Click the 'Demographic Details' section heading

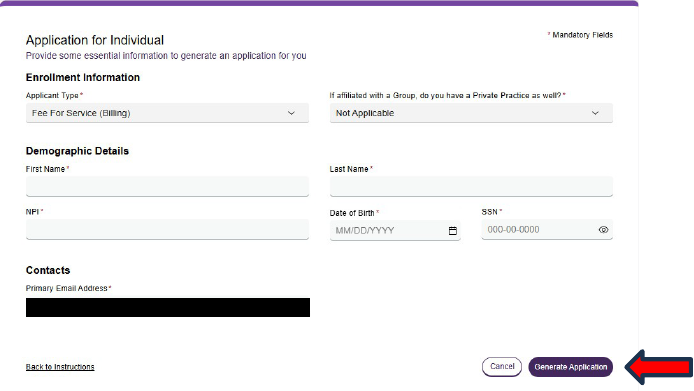pos(77,151)
